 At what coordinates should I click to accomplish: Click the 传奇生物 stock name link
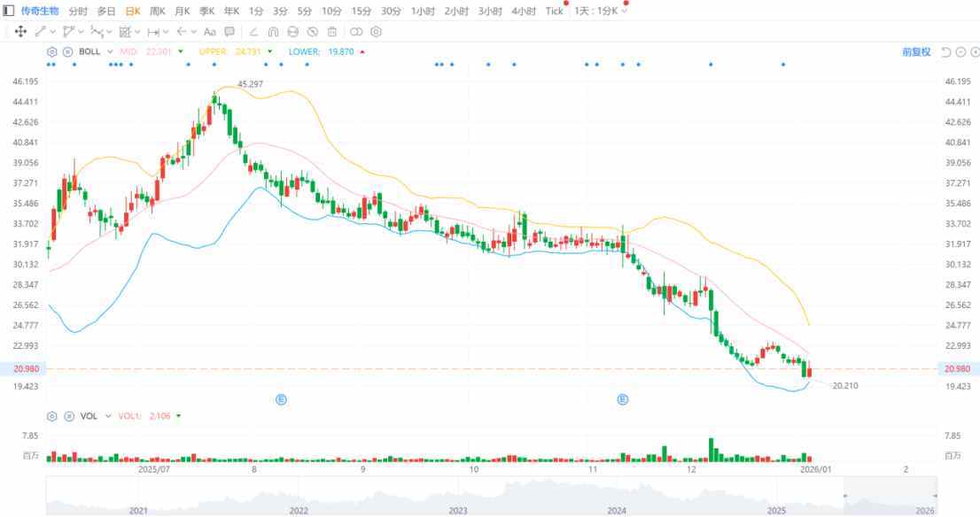40,12
